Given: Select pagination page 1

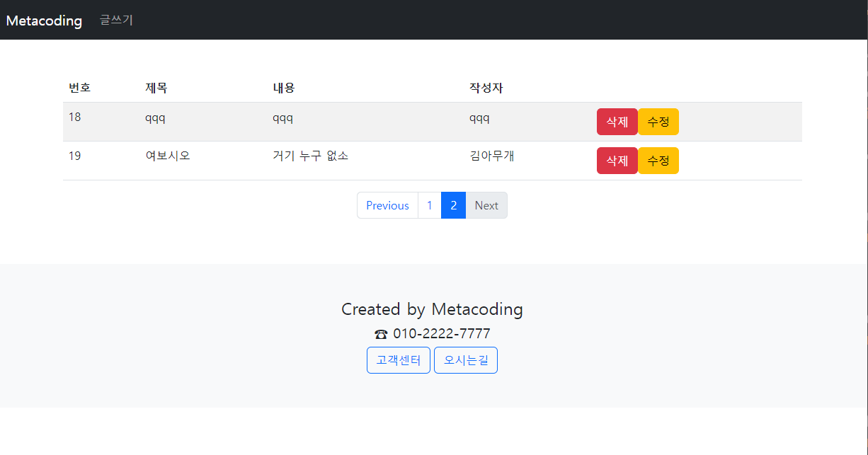Looking at the screenshot, I should [429, 205].
